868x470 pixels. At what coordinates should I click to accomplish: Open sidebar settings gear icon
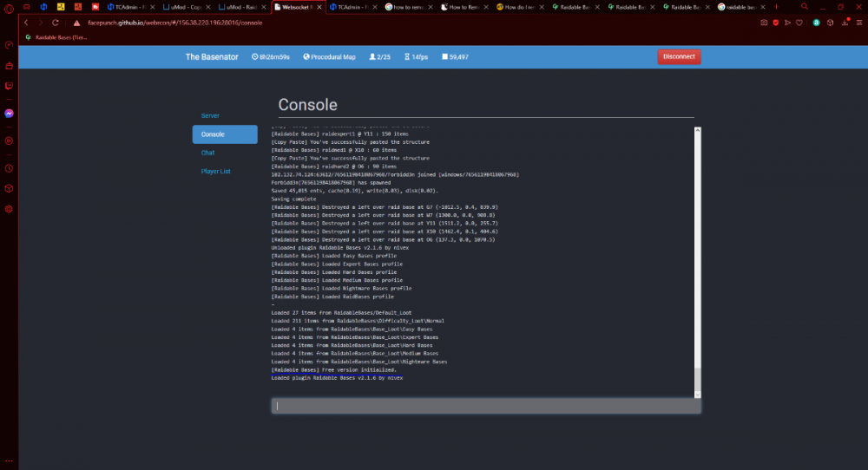pyautogui.click(x=9, y=209)
